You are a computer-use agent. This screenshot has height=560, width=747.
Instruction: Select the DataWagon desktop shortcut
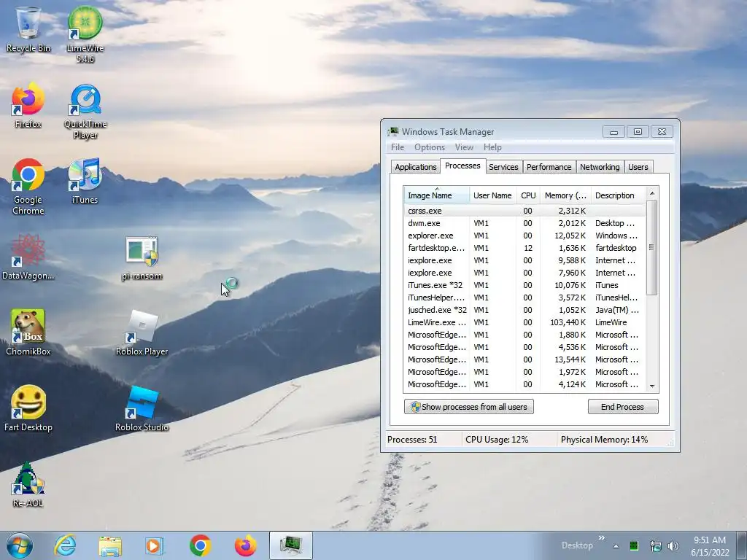click(28, 257)
